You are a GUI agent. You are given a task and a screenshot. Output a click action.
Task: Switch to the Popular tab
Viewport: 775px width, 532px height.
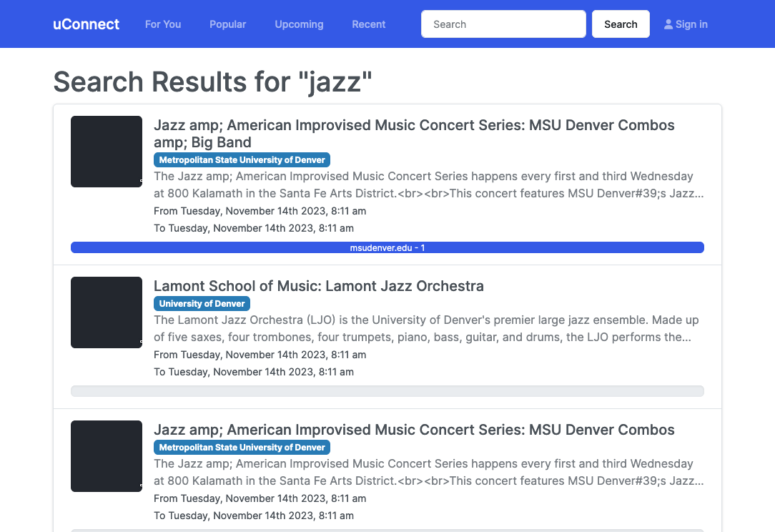pyautogui.click(x=227, y=24)
